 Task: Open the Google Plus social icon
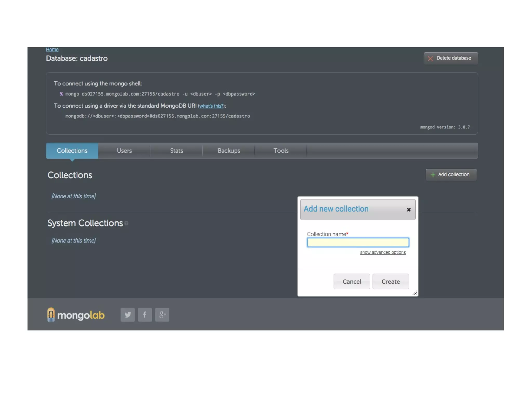162,315
